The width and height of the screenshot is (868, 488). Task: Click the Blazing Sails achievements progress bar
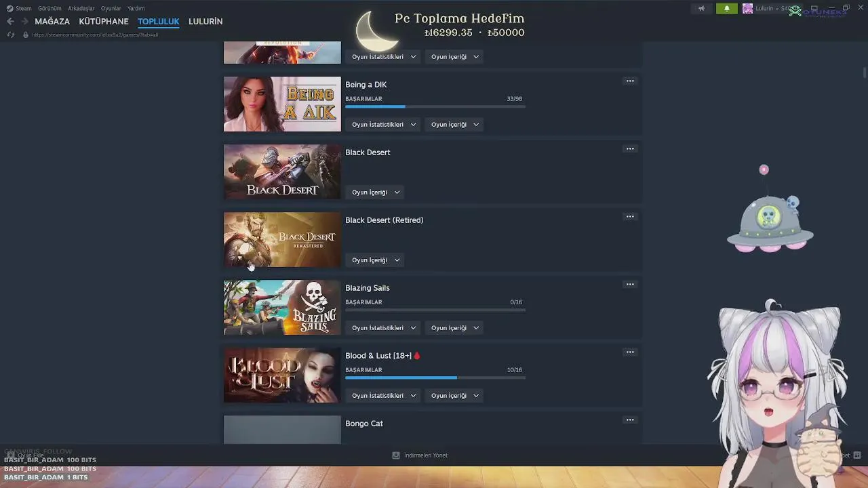(x=435, y=310)
